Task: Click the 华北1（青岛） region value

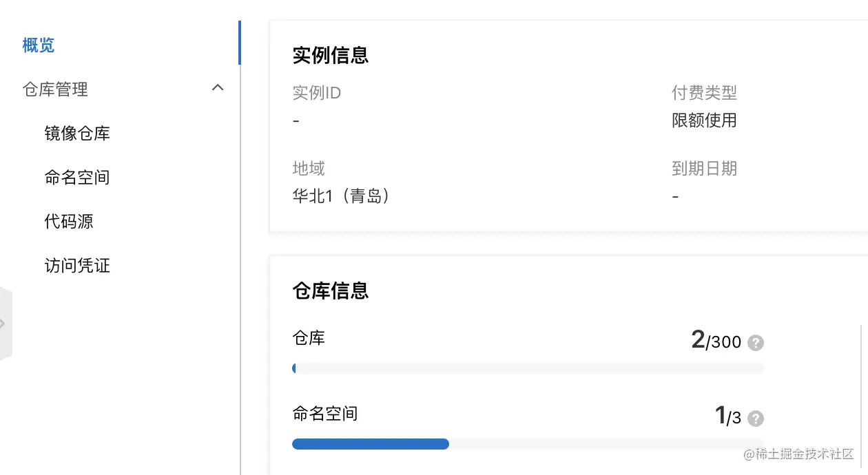Action: (342, 196)
